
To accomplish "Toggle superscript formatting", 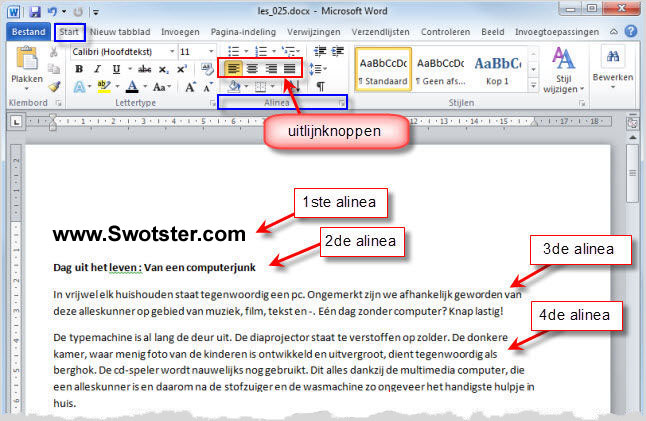I will (182, 69).
